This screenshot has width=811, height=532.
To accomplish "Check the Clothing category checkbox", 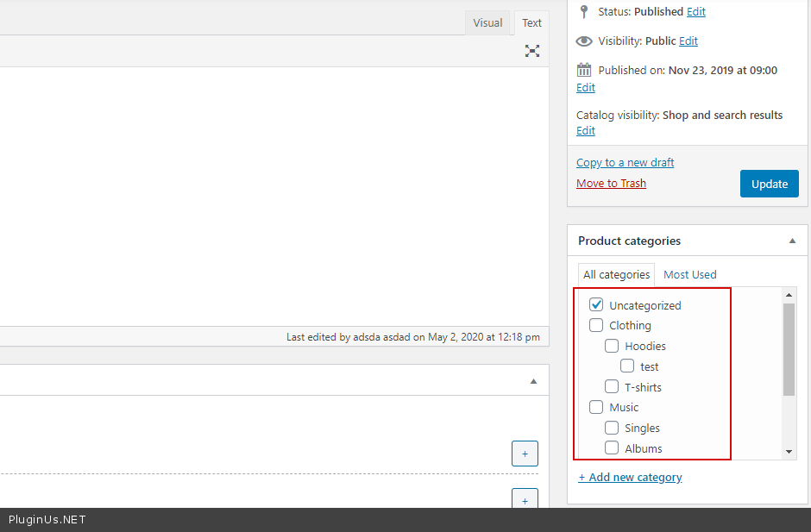I will pos(596,325).
